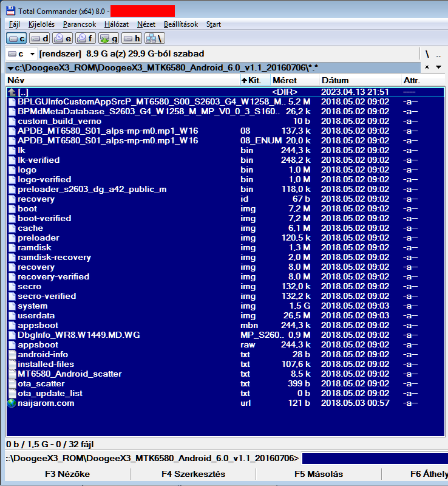This screenshot has width=448, height=486.
Task: Select preloader_s2603_dg_a42_public_m file
Action: (x=226, y=189)
